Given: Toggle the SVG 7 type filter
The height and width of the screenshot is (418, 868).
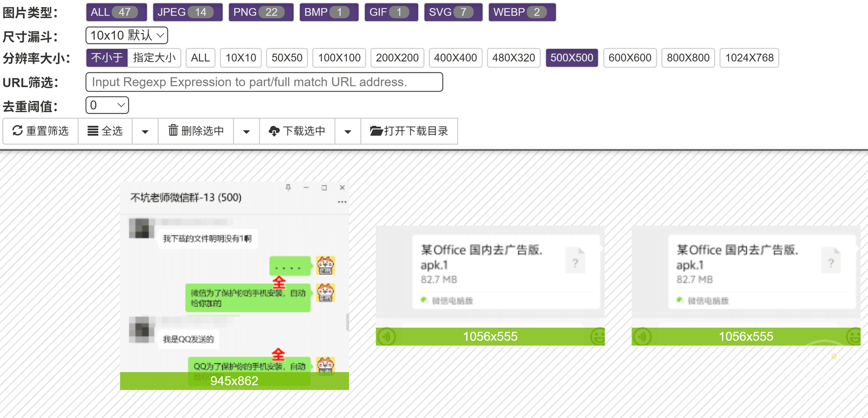Looking at the screenshot, I should click(x=453, y=12).
